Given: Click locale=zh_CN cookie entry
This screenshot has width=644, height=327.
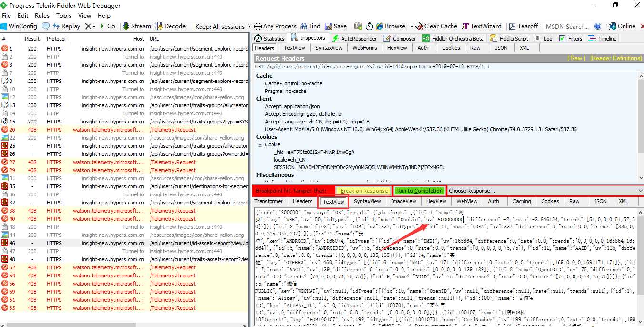Looking at the screenshot, I should click(x=290, y=160).
